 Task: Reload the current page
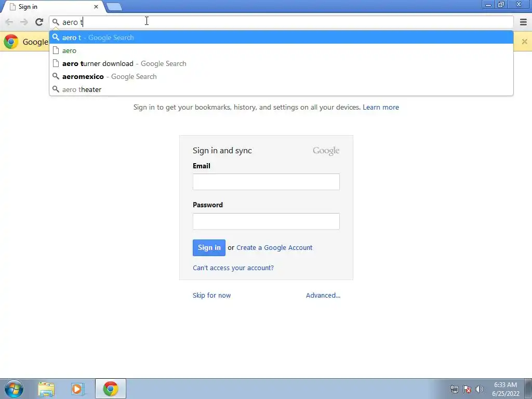pyautogui.click(x=39, y=22)
